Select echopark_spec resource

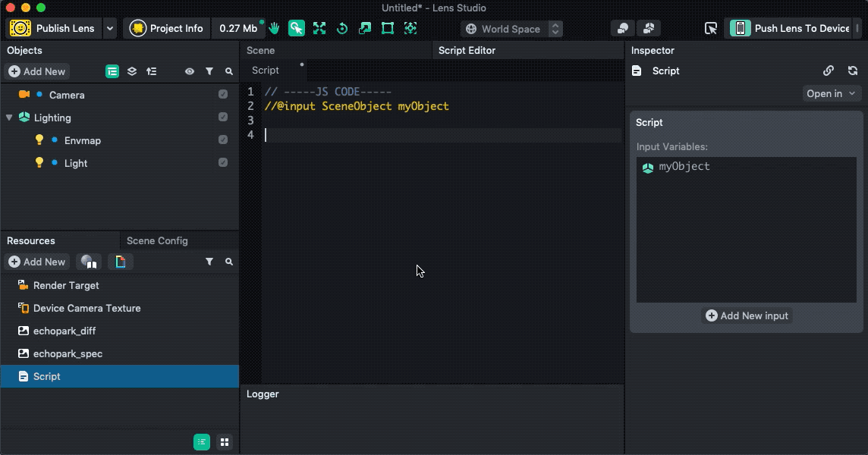[120, 353]
